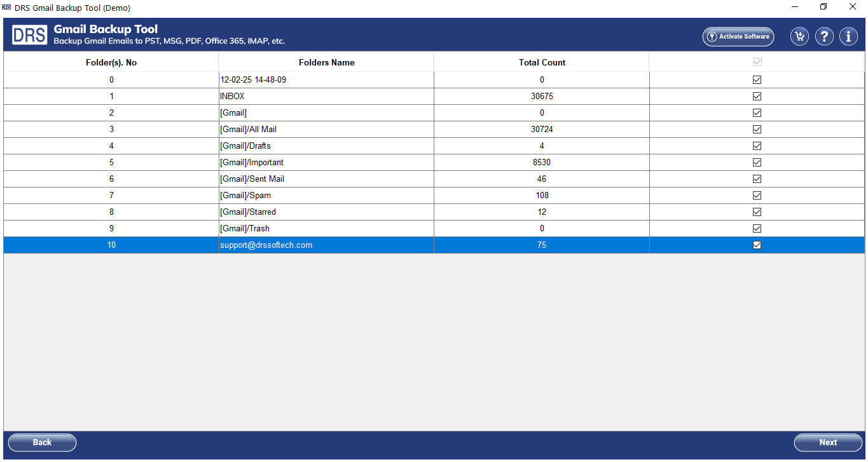Uncheck the [Gmail]/Drafts checkbox
Screen dimensions: 868x462
point(757,146)
